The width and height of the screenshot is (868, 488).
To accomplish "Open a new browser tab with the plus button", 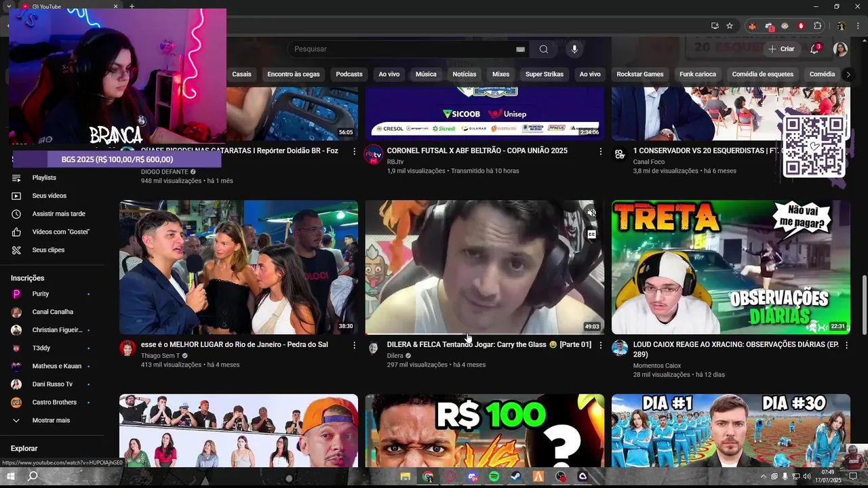I will click(132, 6).
